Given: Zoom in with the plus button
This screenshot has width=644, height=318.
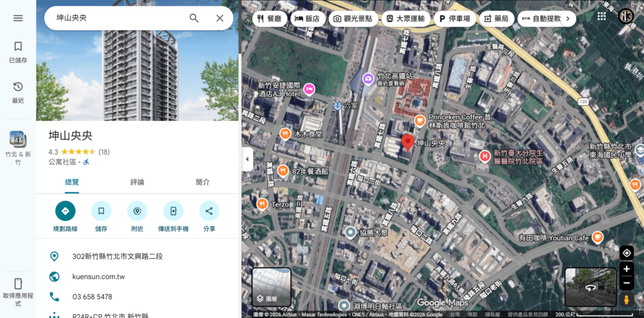Looking at the screenshot, I should 627,270.
